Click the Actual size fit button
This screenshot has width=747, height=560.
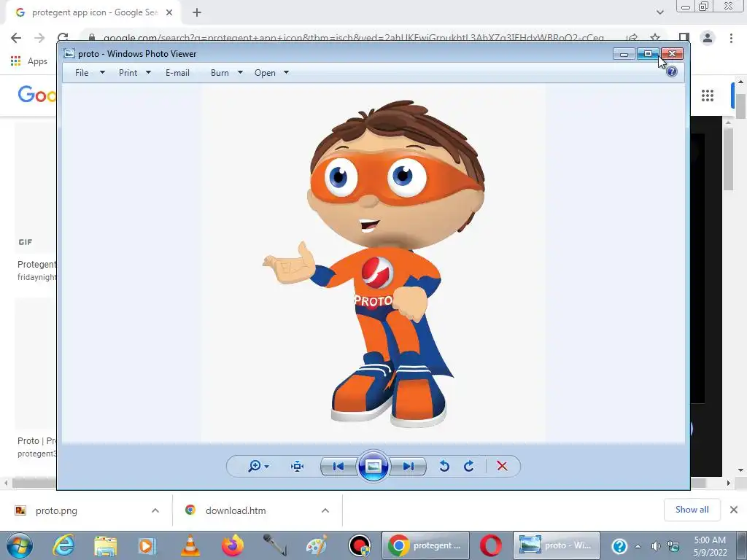click(x=298, y=466)
